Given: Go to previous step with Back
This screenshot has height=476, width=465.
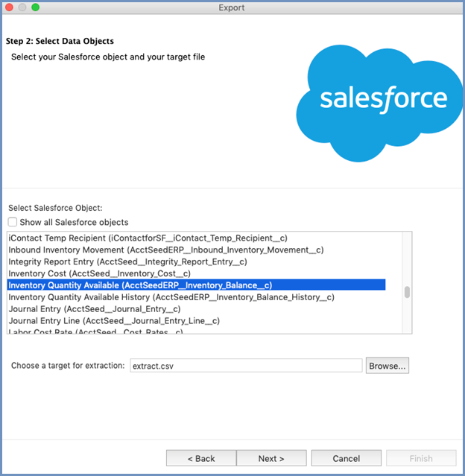Looking at the screenshot, I should click(x=201, y=458).
